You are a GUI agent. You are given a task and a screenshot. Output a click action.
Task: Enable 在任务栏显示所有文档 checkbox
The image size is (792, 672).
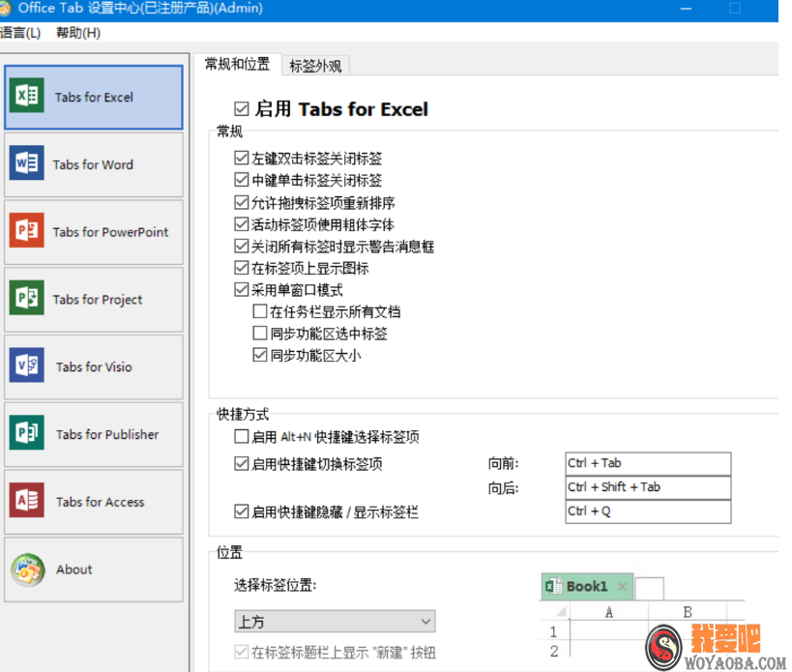coord(259,311)
